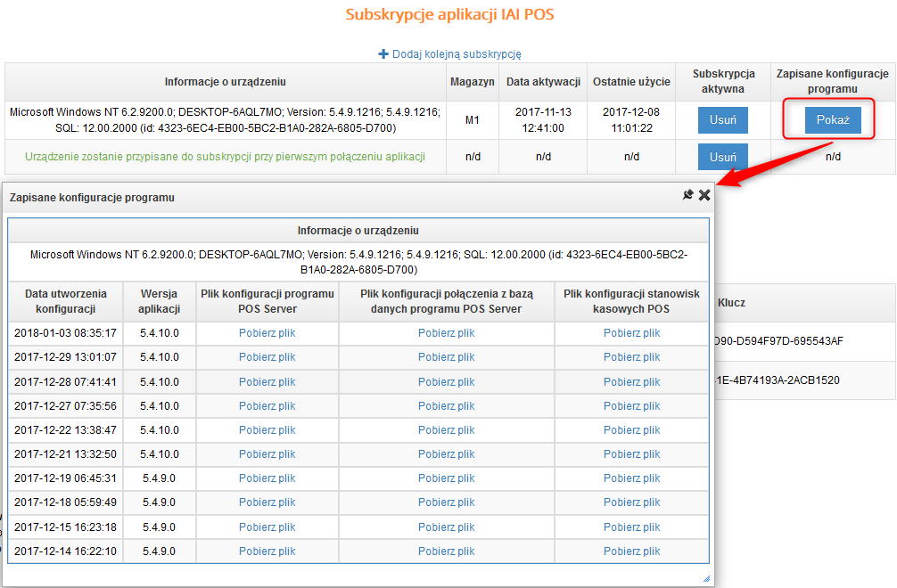The height and width of the screenshot is (588, 897).
Task: Download POS Server config from 2017-12-15 16:23:18
Action: pyautogui.click(x=267, y=527)
